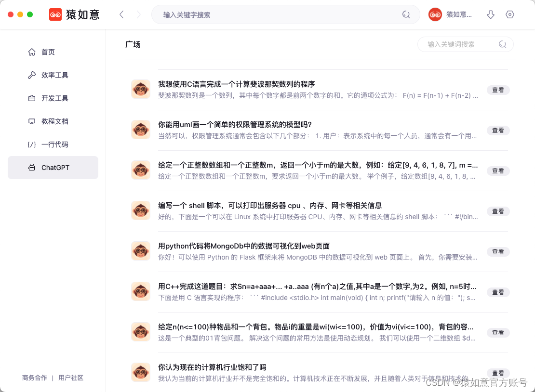Screen dimensions: 535x392
Task: Open the 用户社区 link
Action: tap(71, 378)
